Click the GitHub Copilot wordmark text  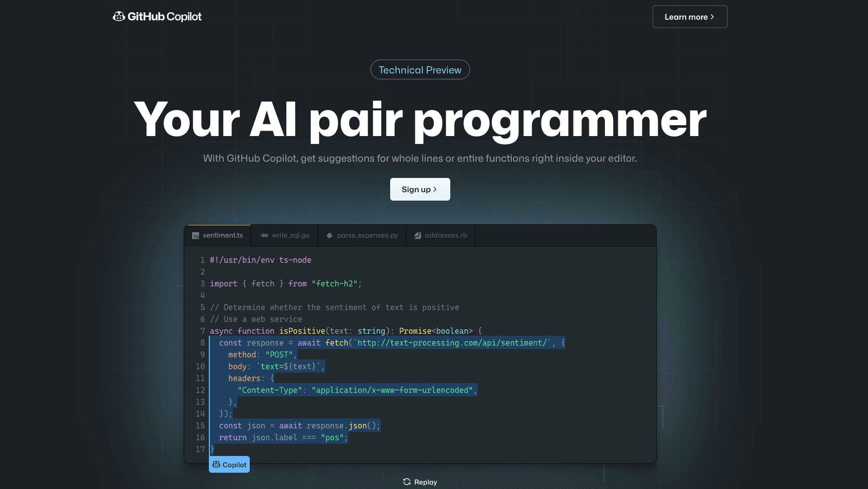[x=165, y=17]
